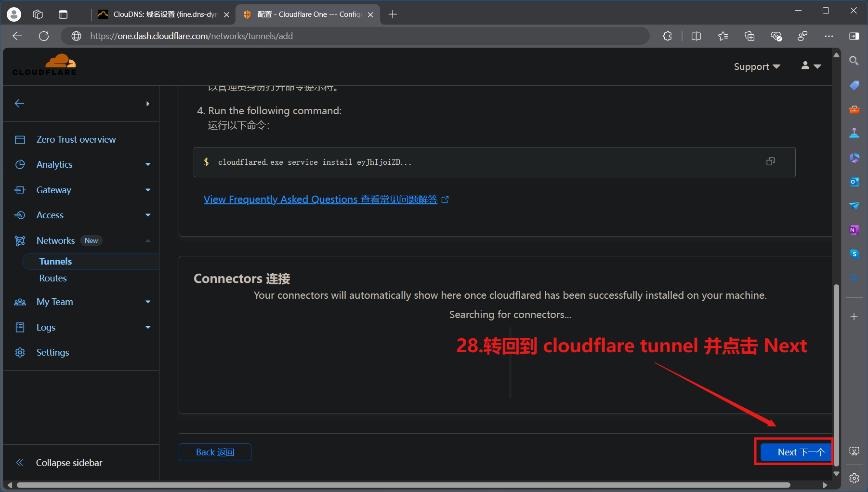Switch to the ClouDNS browser tab
The width and height of the screenshot is (868, 492).
point(164,14)
